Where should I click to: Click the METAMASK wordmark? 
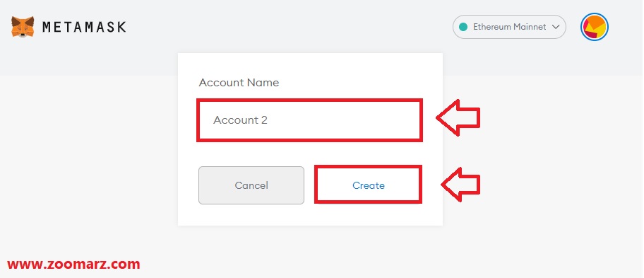click(84, 27)
